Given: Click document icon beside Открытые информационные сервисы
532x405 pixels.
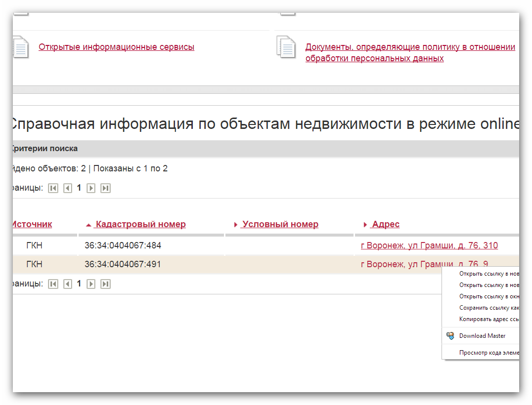Looking at the screenshot, I should point(20,47).
